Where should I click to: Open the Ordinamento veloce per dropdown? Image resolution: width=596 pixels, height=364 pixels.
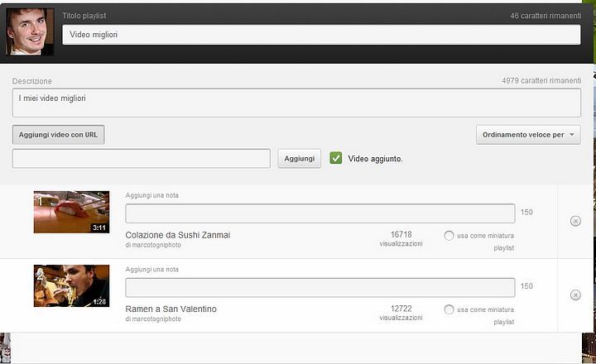[x=528, y=135]
